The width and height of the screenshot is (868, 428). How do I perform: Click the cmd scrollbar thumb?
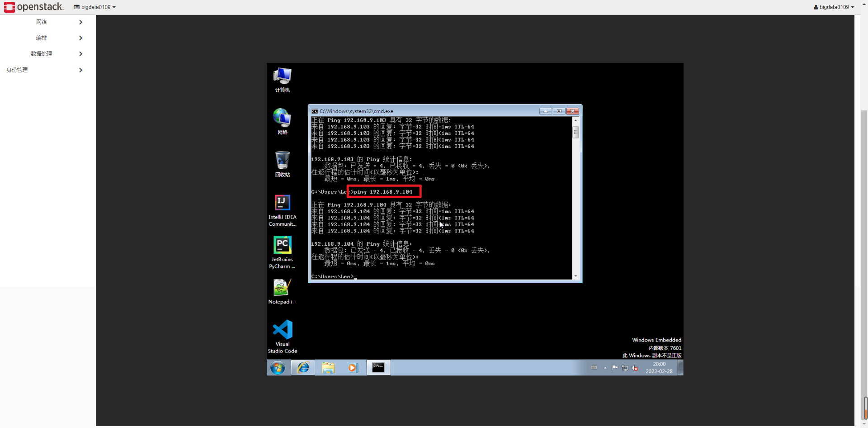point(576,132)
